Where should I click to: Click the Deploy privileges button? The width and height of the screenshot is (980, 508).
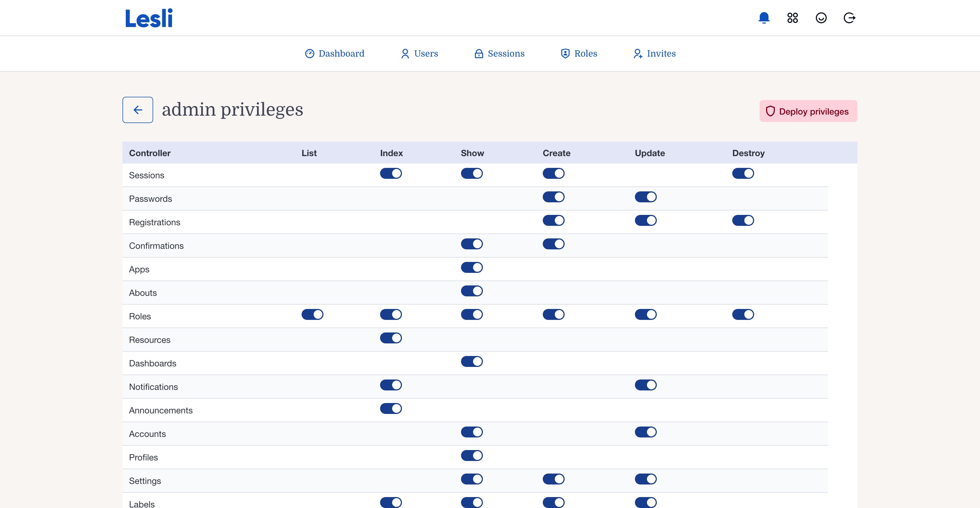pos(808,111)
